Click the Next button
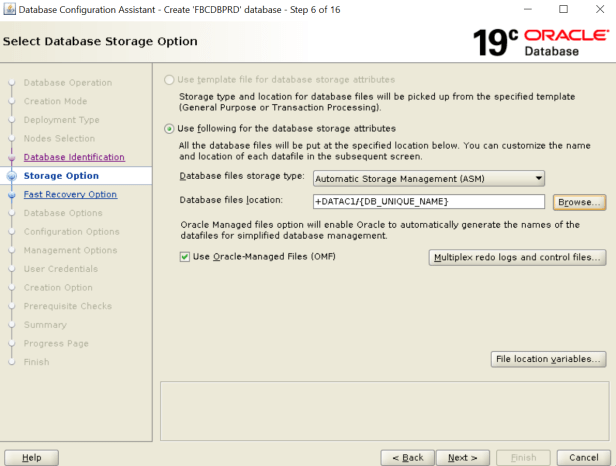This screenshot has height=466, width=616. click(463, 457)
